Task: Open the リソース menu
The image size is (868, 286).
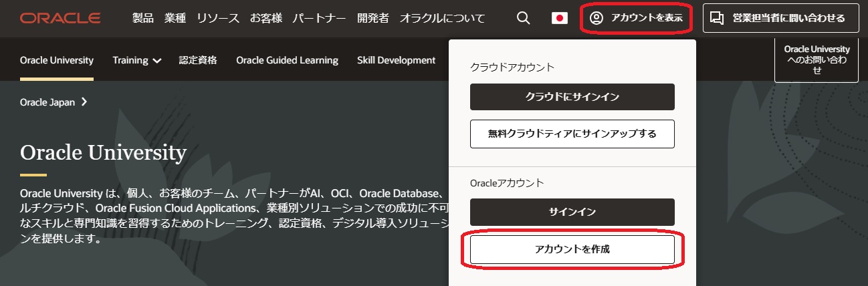Action: click(218, 18)
